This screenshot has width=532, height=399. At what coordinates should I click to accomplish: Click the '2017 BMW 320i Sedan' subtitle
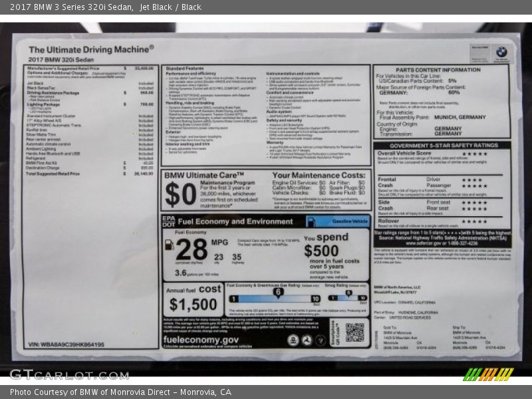pos(61,60)
